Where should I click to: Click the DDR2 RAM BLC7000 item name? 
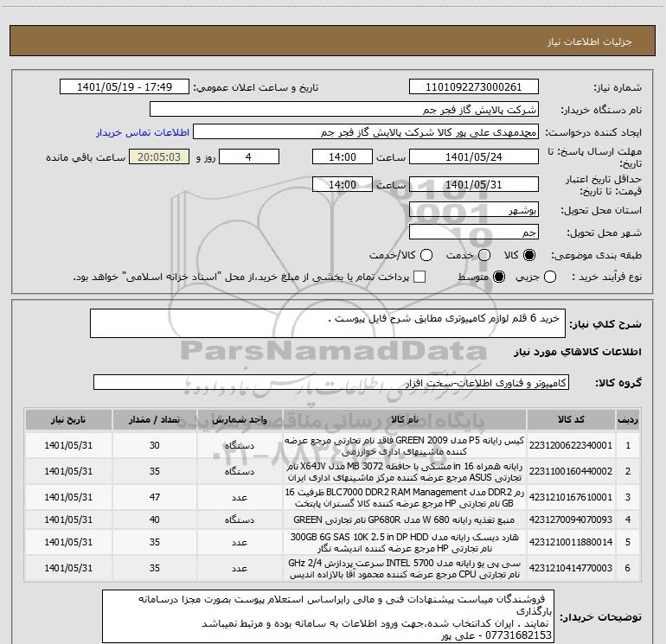[405, 497]
